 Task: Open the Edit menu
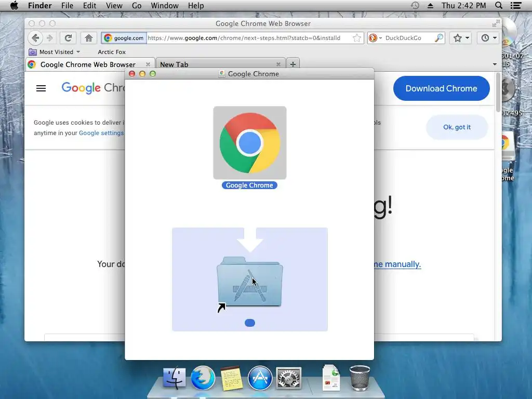point(89,5)
